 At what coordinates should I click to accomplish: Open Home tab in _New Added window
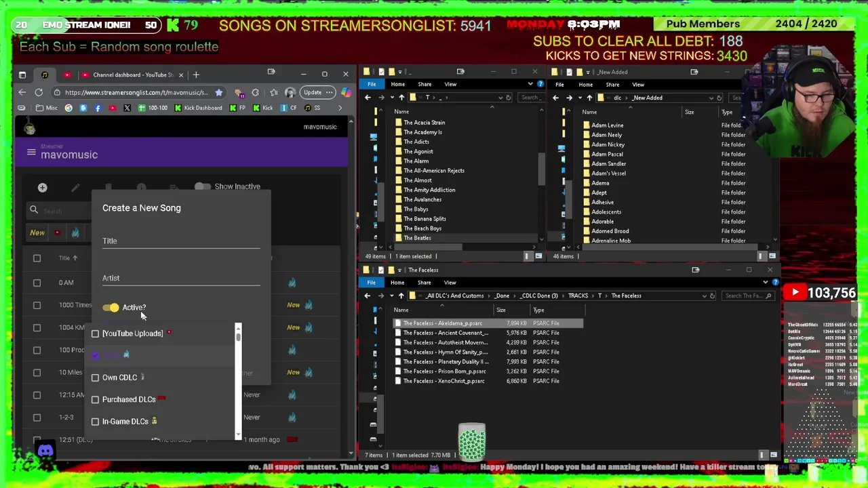tap(585, 85)
